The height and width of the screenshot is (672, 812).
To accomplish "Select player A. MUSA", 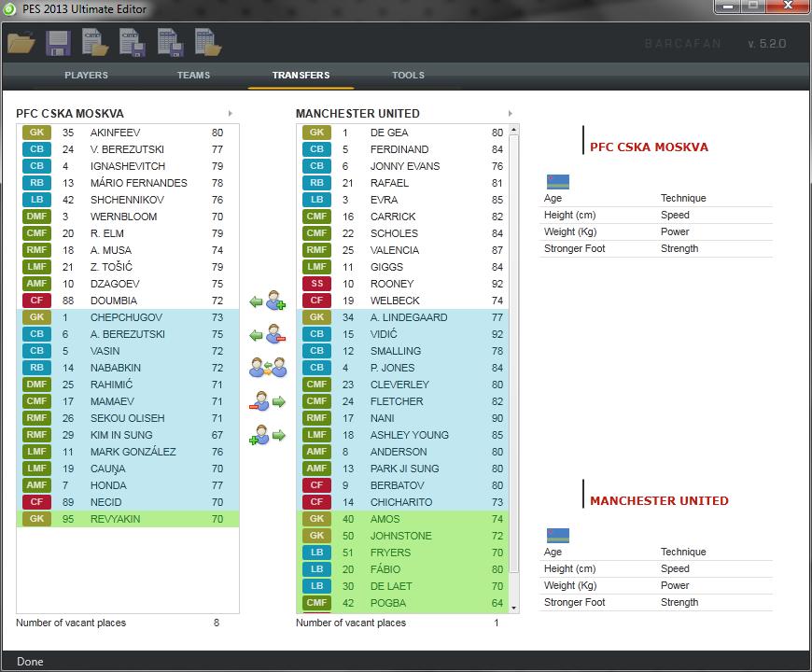I will click(127, 250).
